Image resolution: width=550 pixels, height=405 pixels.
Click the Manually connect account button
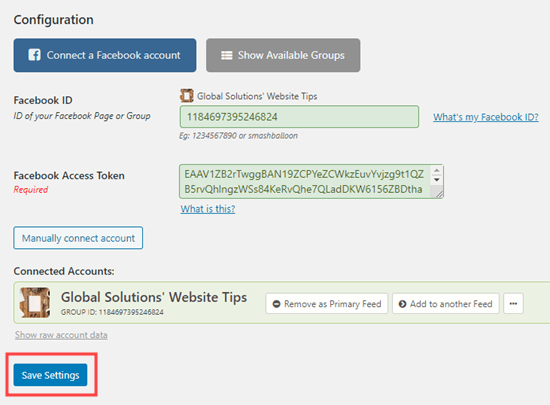pos(78,238)
